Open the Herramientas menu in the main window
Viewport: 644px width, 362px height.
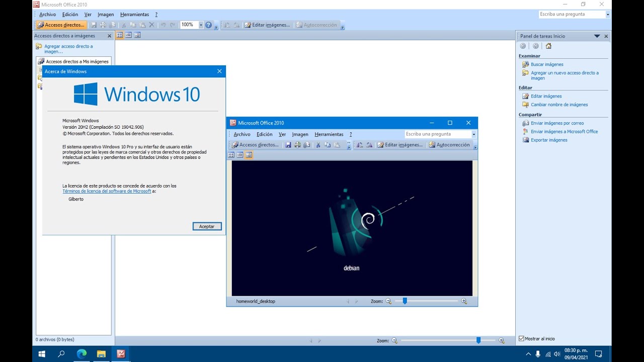[x=134, y=15]
